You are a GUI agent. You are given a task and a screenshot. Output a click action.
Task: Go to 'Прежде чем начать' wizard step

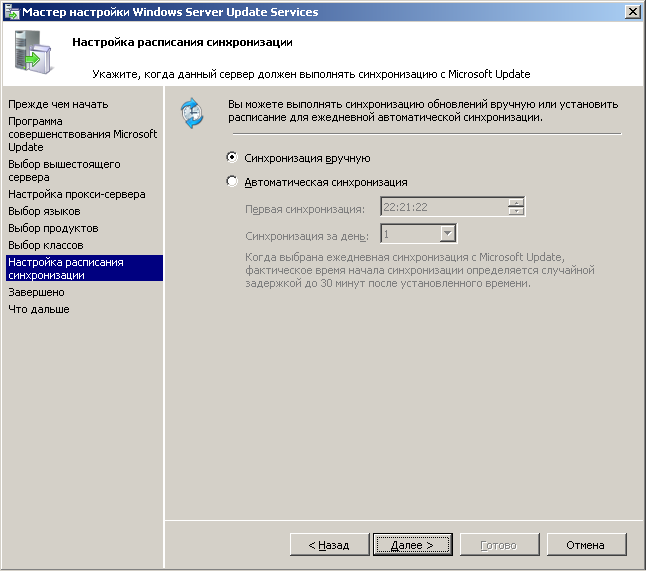(x=58, y=104)
